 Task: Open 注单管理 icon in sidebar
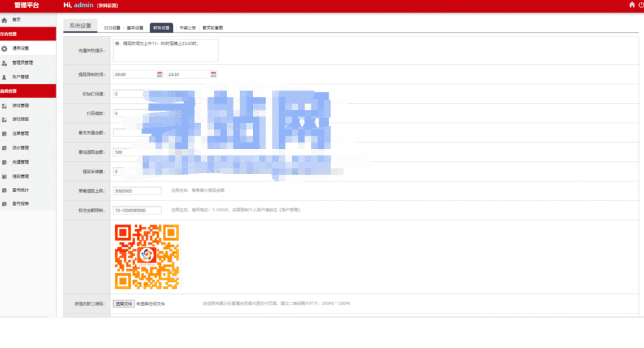pyautogui.click(x=4, y=134)
